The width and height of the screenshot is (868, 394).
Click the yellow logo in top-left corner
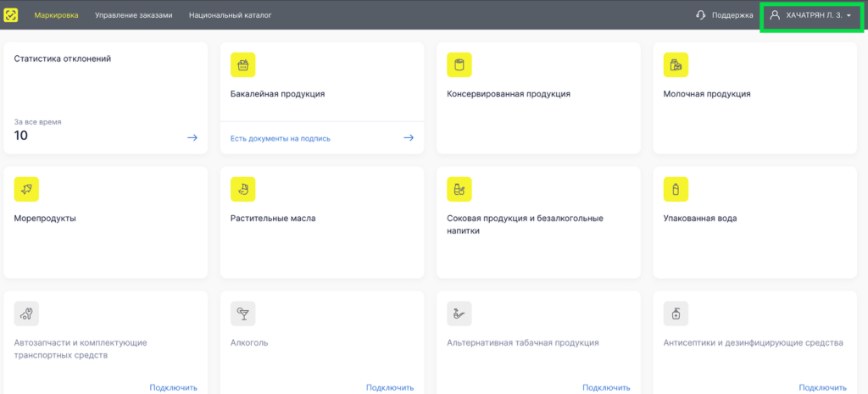point(11,14)
